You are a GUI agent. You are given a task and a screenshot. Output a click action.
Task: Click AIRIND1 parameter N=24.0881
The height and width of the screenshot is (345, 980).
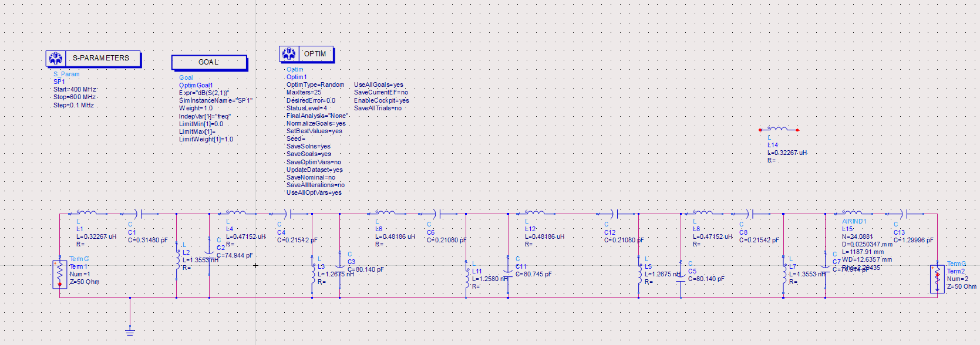(x=857, y=237)
